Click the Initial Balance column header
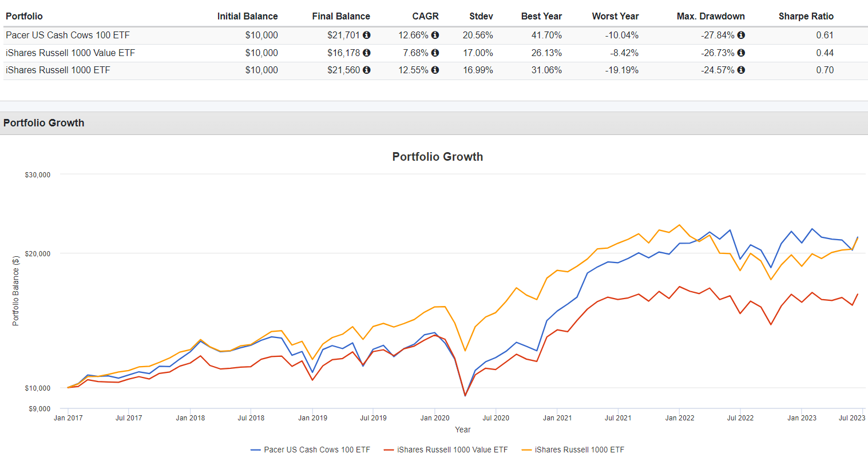 tap(247, 16)
